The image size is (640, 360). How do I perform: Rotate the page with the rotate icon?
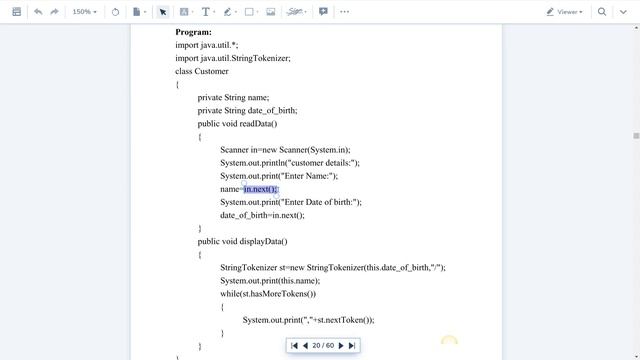click(x=115, y=12)
